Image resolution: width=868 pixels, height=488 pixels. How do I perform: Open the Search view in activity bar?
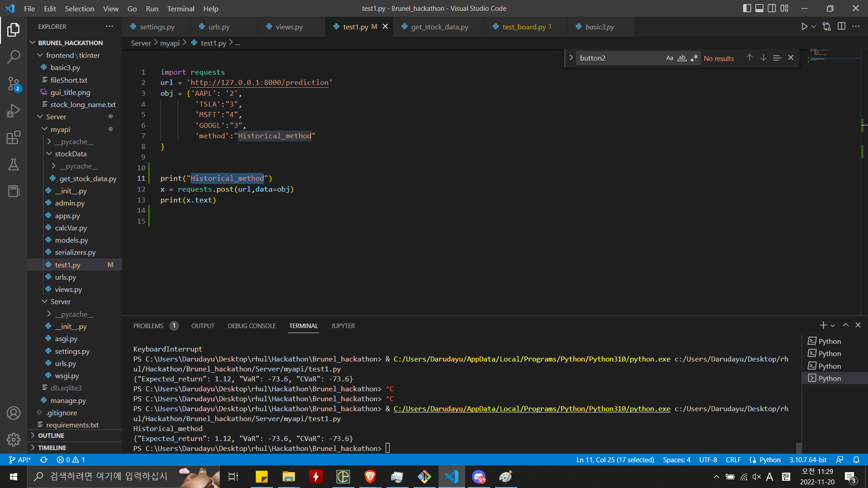pyautogui.click(x=14, y=56)
